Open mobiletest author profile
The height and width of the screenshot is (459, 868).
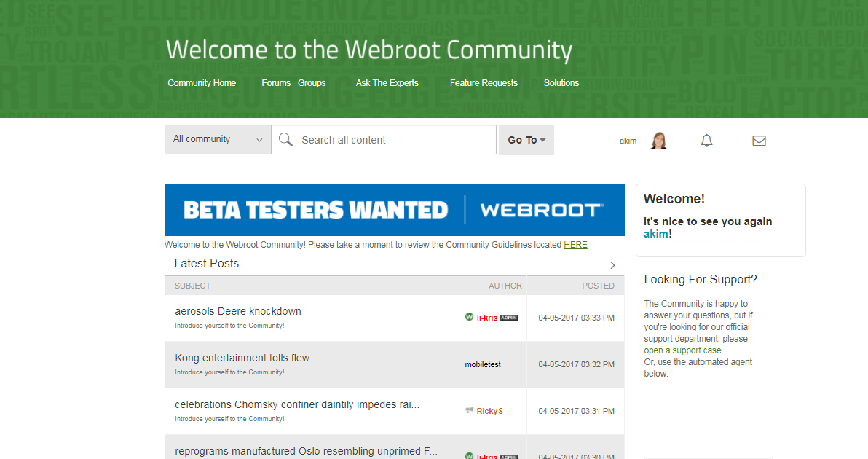tap(483, 364)
